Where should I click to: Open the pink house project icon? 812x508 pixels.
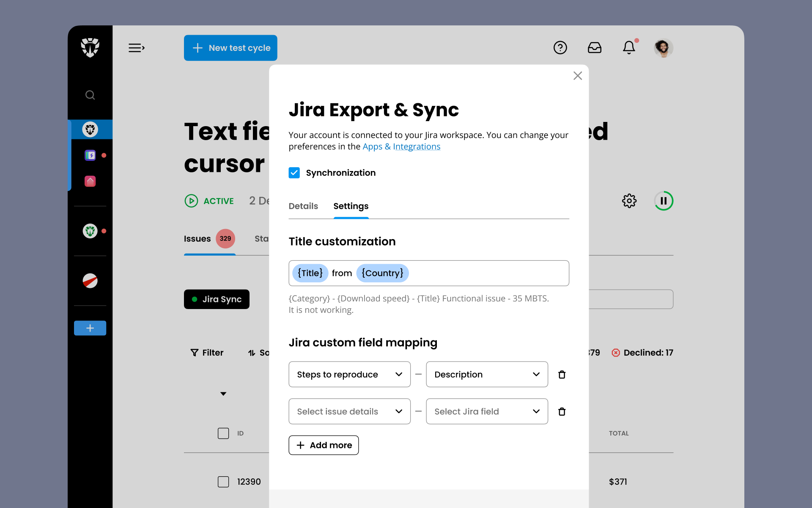pyautogui.click(x=90, y=181)
